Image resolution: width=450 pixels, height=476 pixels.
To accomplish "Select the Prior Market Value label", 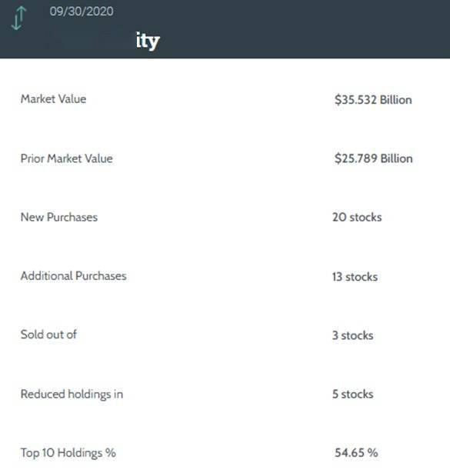I will (x=66, y=158).
